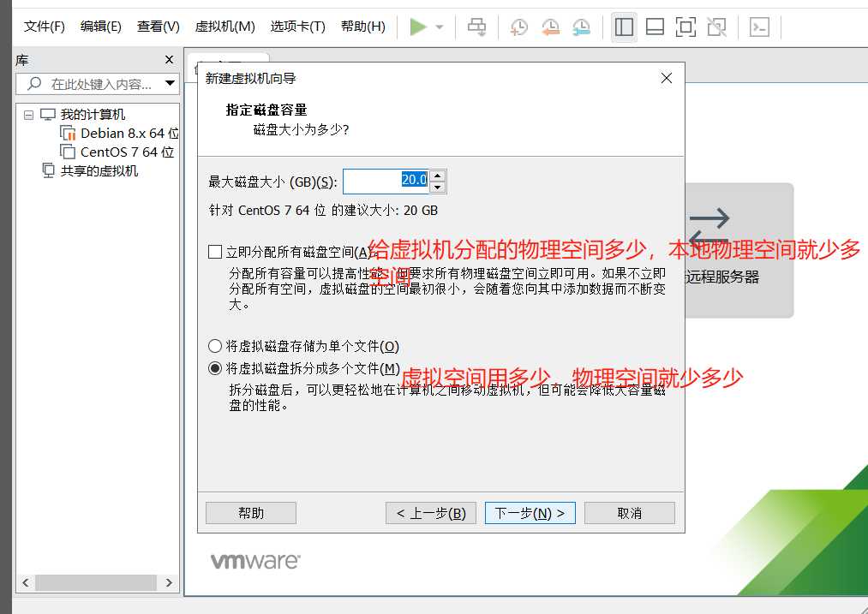This screenshot has width=868, height=614.
Task: Open the console view icon
Action: point(759,27)
